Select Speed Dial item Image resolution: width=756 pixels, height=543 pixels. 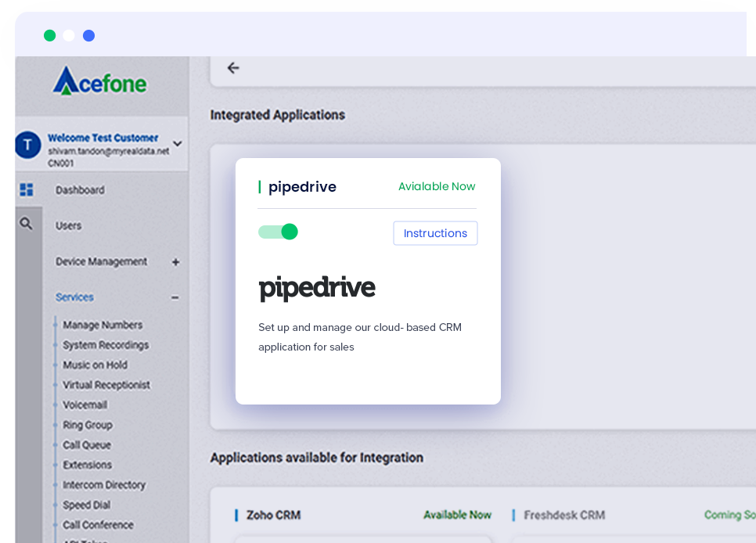(87, 505)
